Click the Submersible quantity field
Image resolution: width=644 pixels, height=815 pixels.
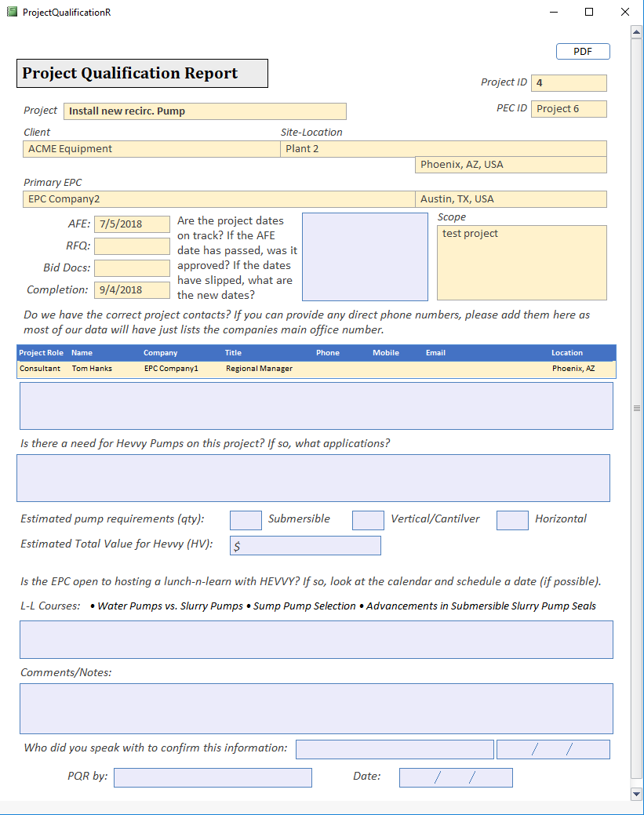[x=246, y=520]
